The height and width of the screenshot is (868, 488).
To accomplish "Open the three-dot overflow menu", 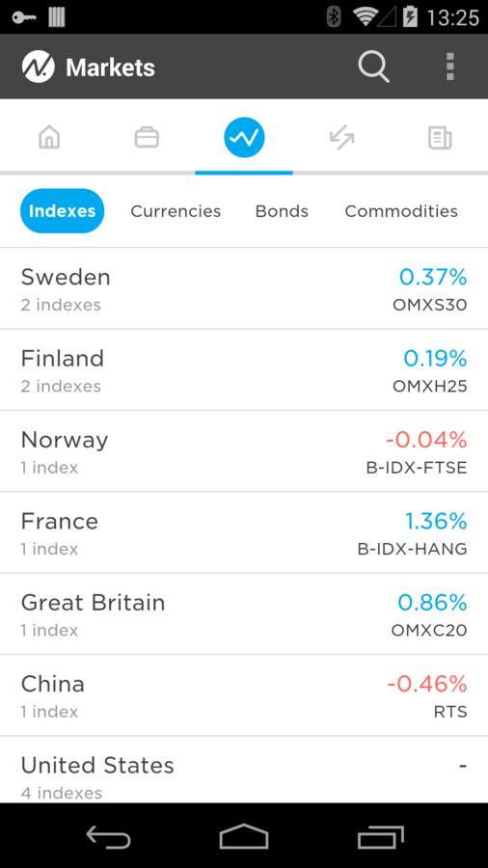I will pos(449,67).
